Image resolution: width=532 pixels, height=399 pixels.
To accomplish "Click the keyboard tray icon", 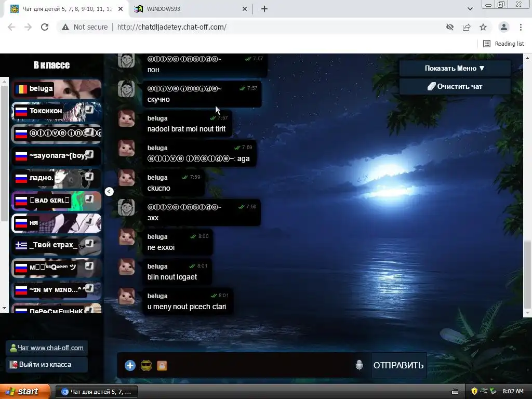I will coord(455,392).
